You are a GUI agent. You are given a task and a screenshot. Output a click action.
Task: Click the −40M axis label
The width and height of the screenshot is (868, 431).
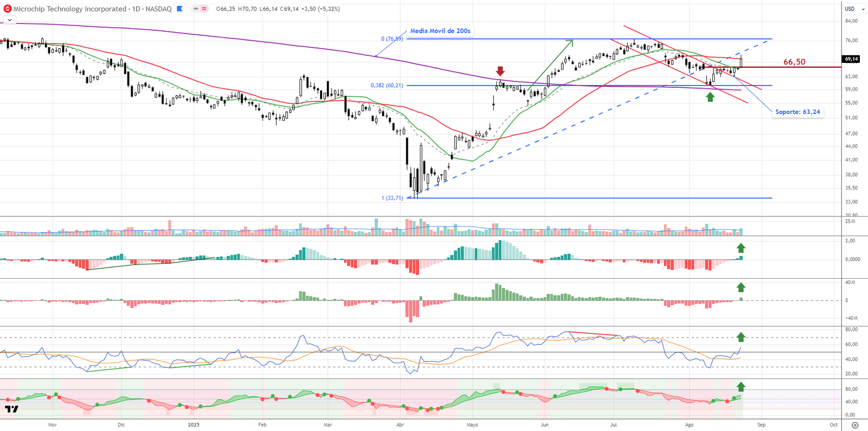click(851, 318)
